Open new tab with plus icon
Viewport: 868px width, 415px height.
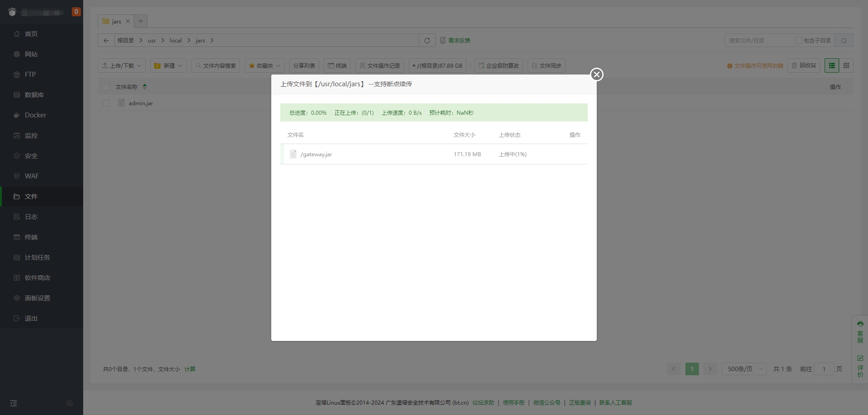point(141,21)
